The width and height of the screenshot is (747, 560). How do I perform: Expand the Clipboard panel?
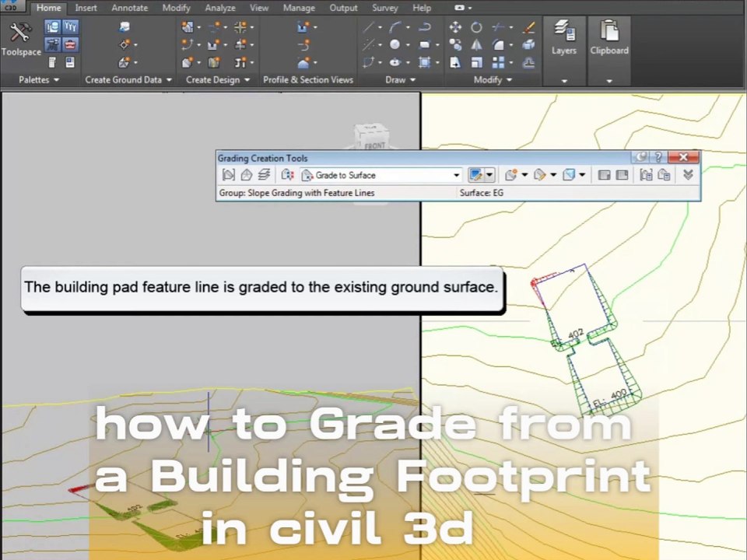(608, 81)
